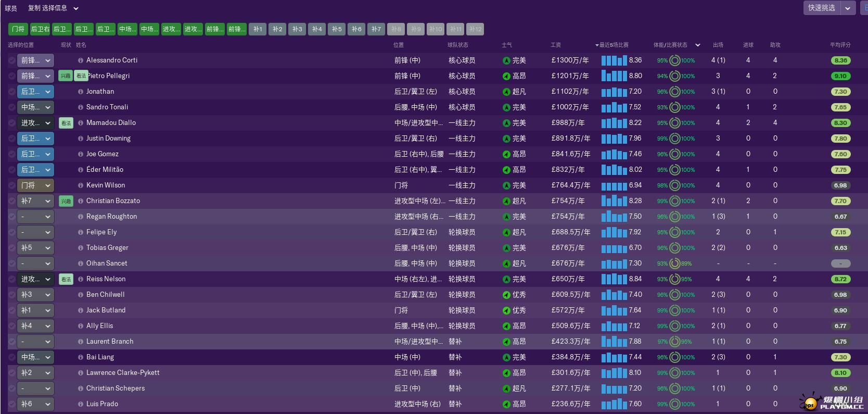The height and width of the screenshot is (414, 868).
Task: Toggle selection checkbox for Alessandro Corti
Action: [x=11, y=60]
